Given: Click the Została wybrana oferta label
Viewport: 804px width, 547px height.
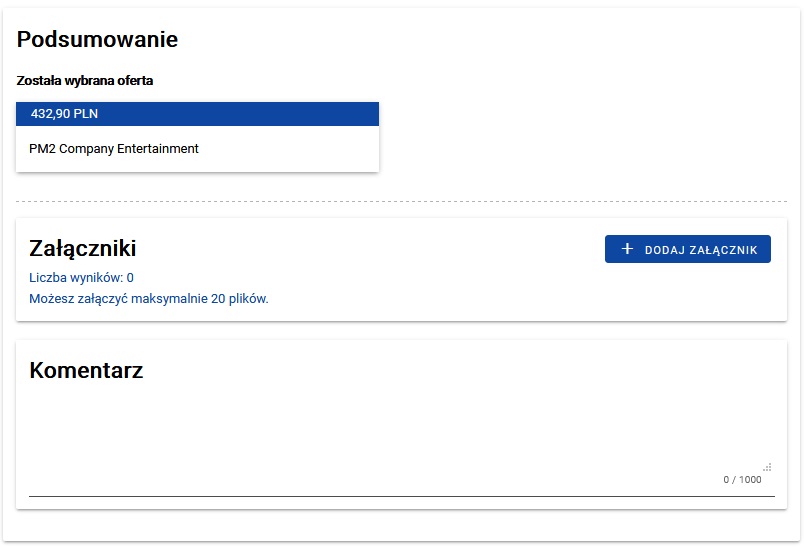Looking at the screenshot, I should (x=85, y=80).
